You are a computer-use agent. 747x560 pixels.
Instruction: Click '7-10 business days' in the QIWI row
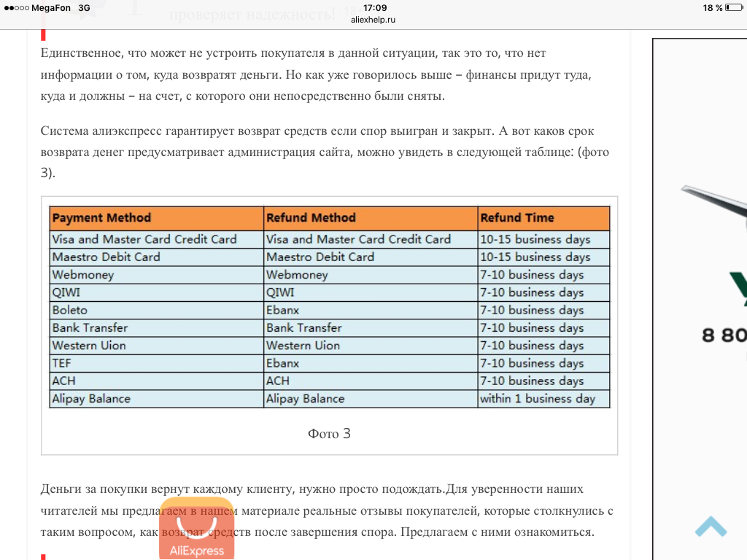(543, 292)
